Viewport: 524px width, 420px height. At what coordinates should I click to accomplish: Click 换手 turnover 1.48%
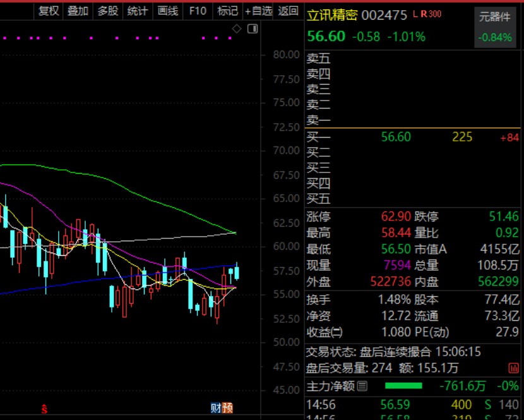click(395, 299)
